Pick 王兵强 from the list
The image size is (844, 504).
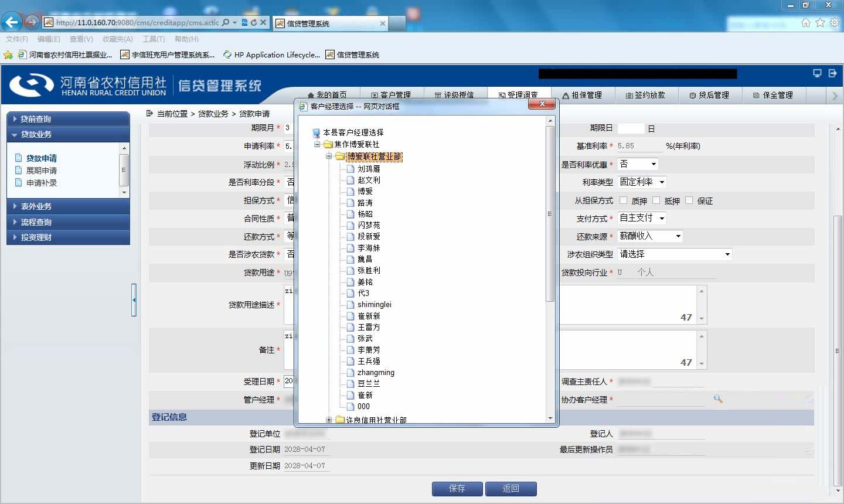tap(369, 361)
